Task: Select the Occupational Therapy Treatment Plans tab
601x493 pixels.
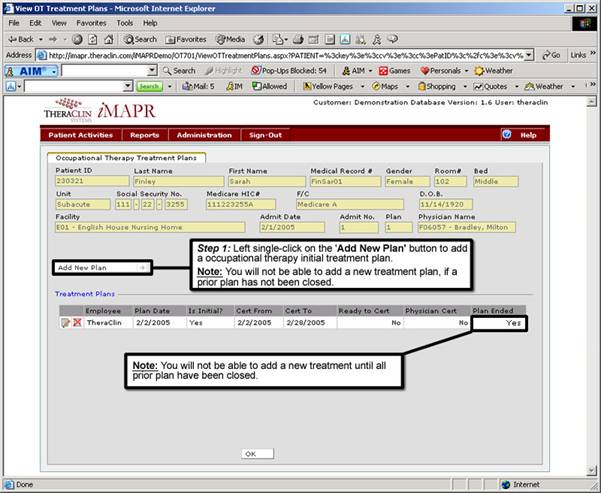Action: [125, 158]
